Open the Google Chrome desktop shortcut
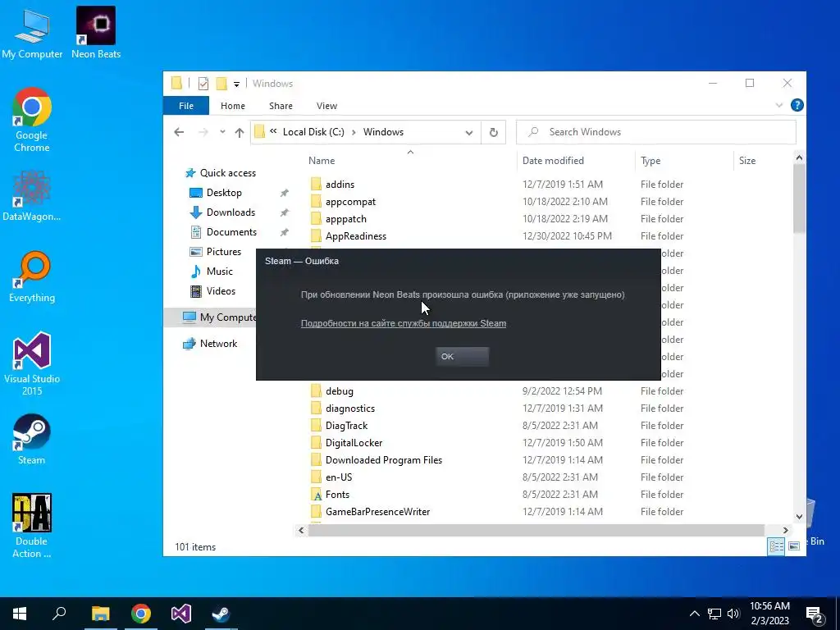This screenshot has width=840, height=630. click(32, 120)
